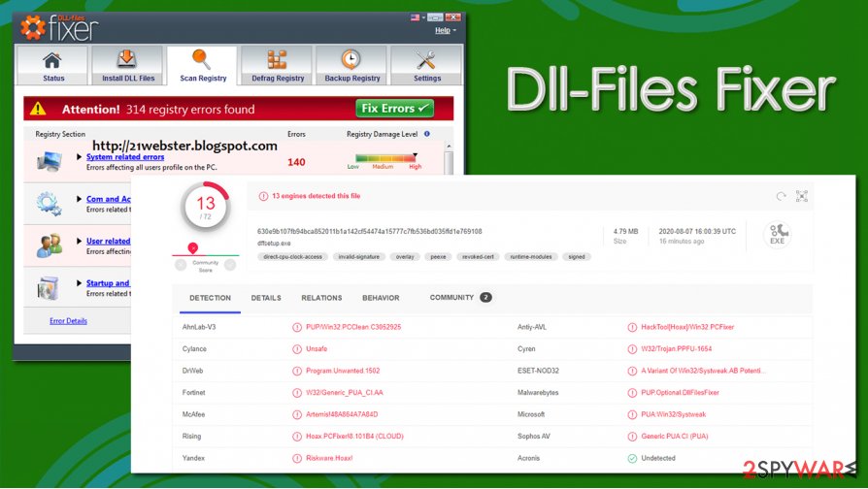Open the Com and Ac... errors link

click(x=109, y=199)
